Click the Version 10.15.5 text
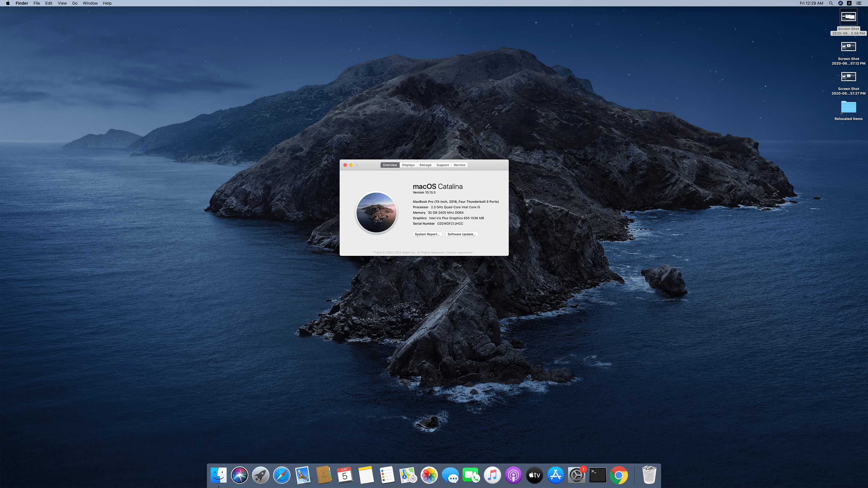 pos(424,193)
